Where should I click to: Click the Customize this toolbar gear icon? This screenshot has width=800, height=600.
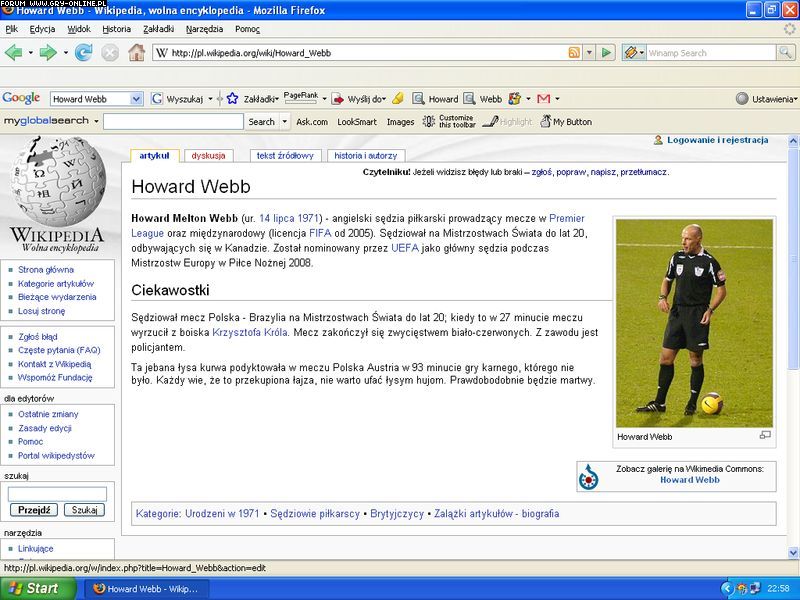[429, 121]
